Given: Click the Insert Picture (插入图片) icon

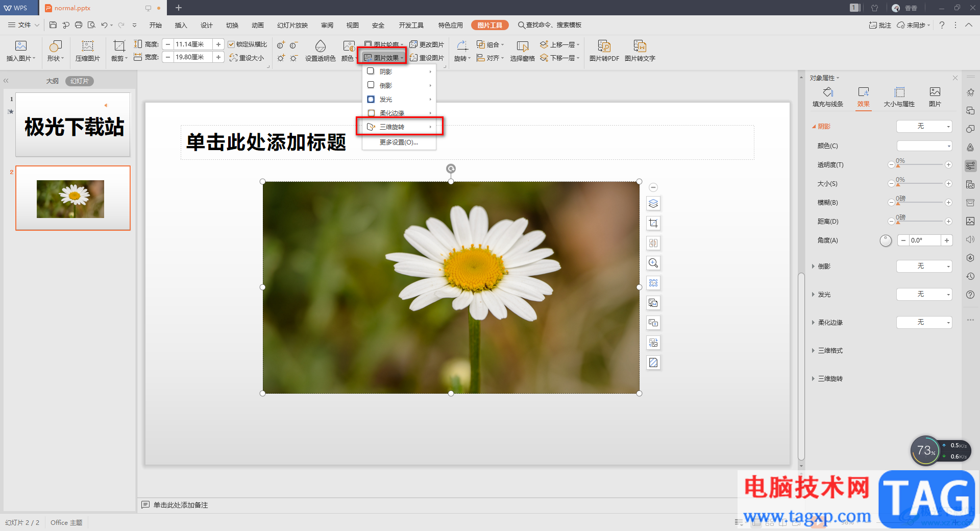Looking at the screenshot, I should 20,46.
